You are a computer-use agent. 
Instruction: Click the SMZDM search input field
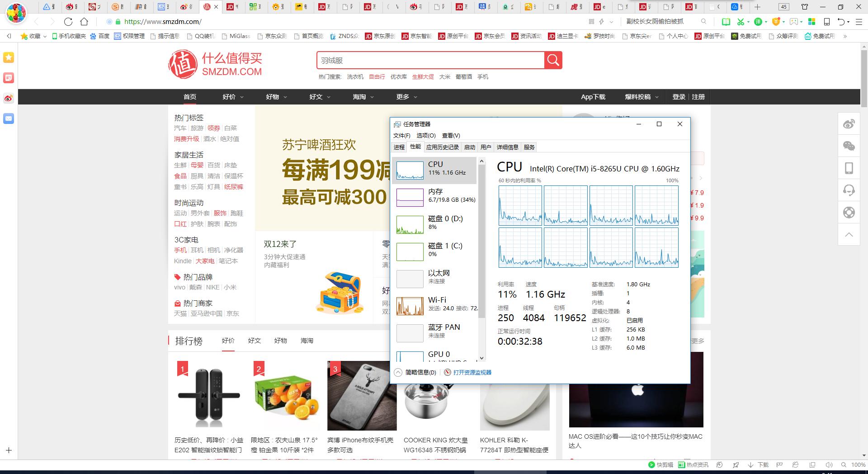tap(429, 60)
